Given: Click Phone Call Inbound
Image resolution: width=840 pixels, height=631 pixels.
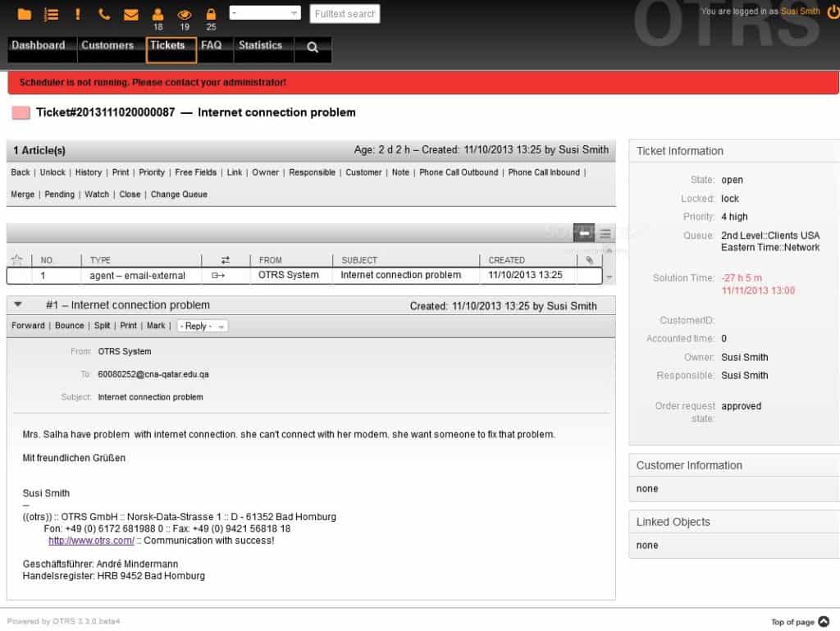Looking at the screenshot, I should coord(544,172).
